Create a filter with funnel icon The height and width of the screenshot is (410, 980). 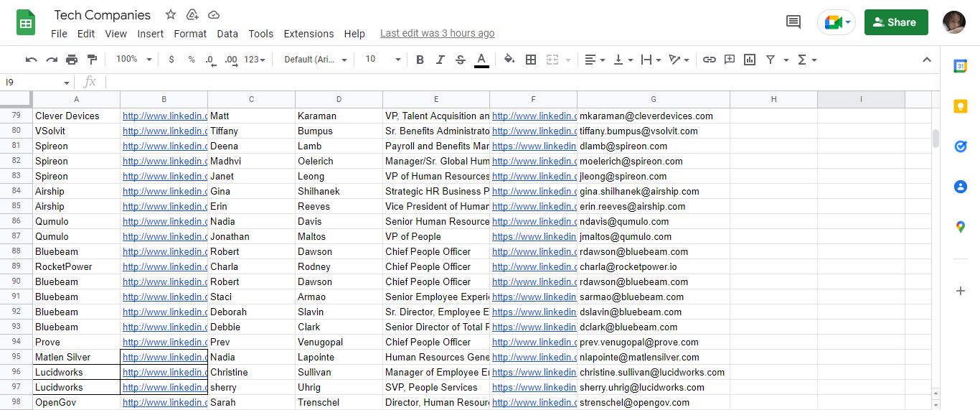pos(771,60)
